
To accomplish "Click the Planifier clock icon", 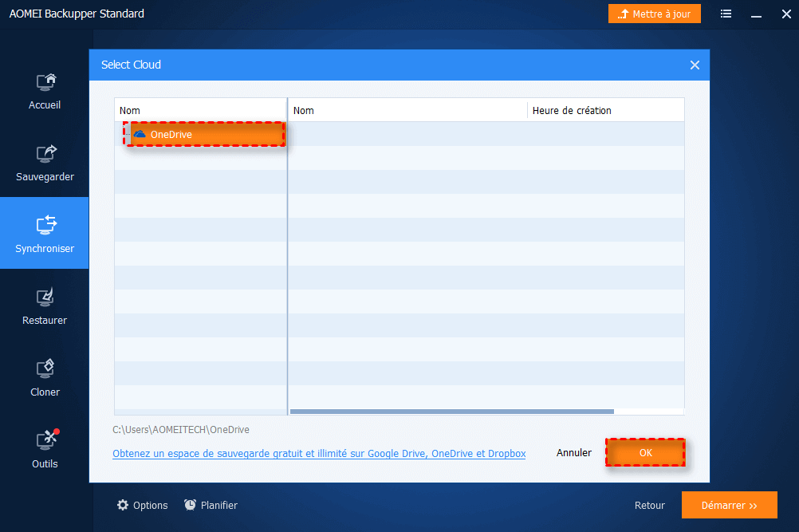I will (190, 505).
